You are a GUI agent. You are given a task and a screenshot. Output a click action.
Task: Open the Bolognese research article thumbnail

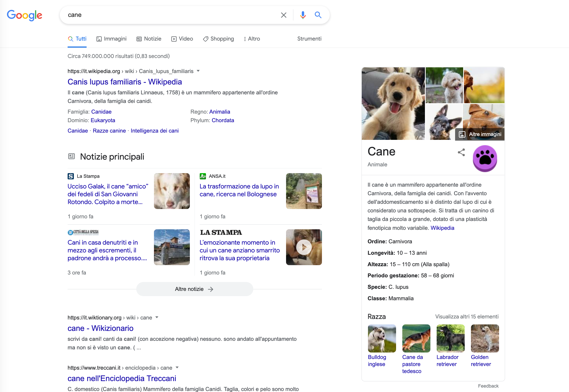click(304, 191)
